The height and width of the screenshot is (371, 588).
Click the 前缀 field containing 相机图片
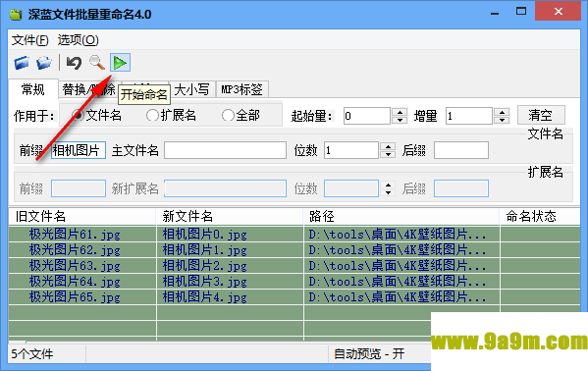tap(79, 150)
